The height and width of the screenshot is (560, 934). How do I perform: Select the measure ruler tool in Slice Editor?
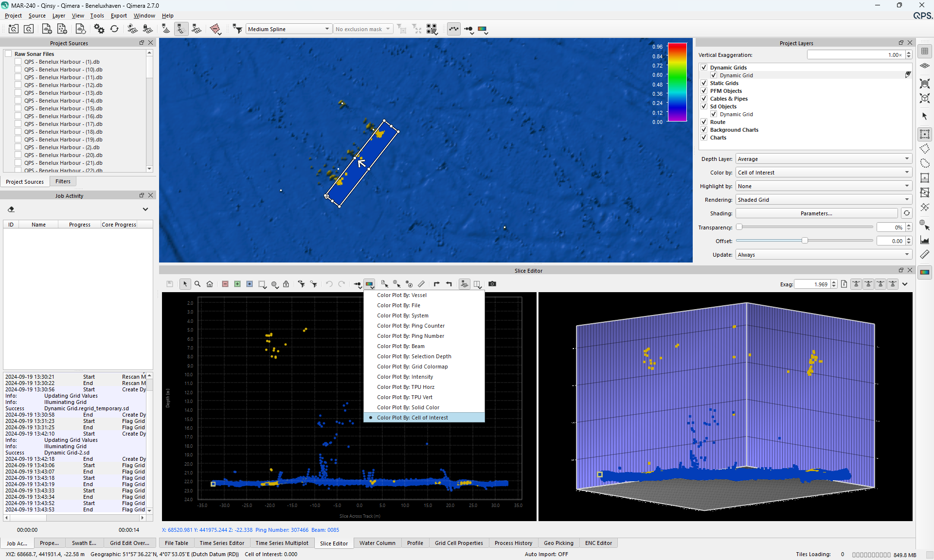point(421,284)
